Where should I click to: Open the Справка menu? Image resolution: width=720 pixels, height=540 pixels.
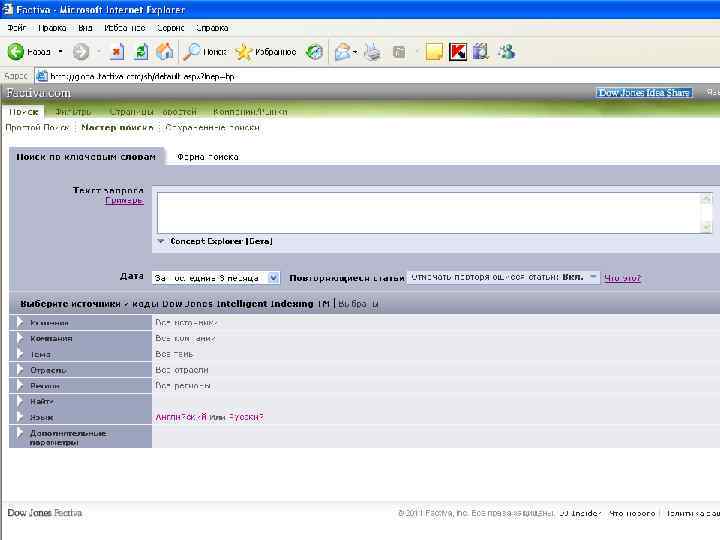[x=212, y=28]
